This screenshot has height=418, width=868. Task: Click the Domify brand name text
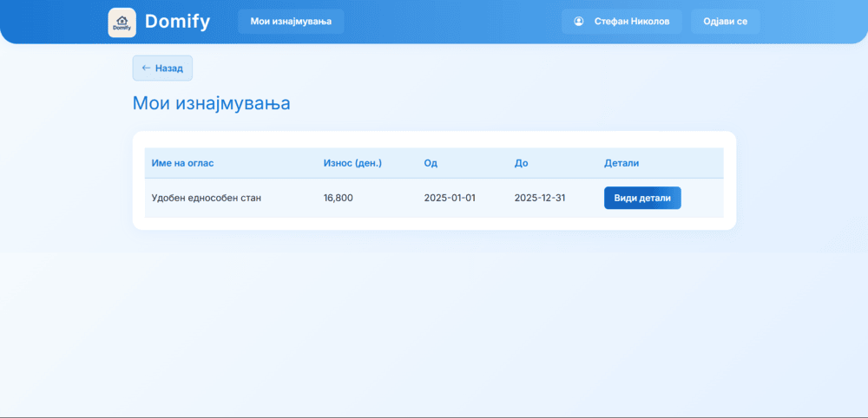[177, 22]
